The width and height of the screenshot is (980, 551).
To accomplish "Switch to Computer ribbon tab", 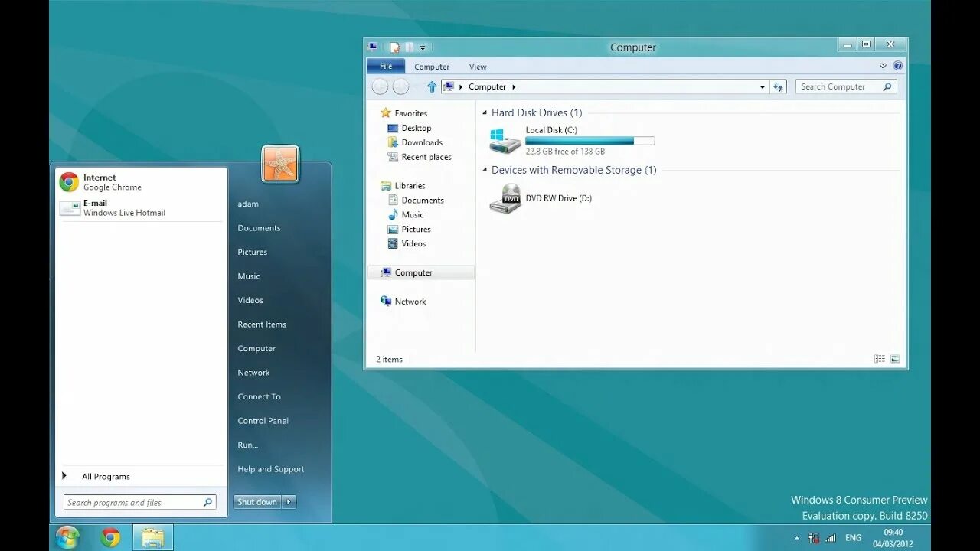I will (x=432, y=67).
